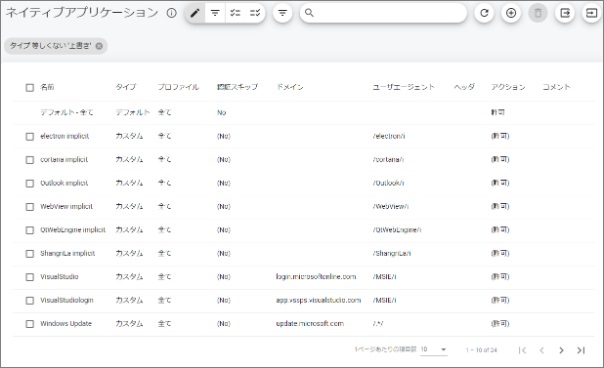This screenshot has height=368, width=604.
Task: Go to the last page
Action: click(581, 350)
